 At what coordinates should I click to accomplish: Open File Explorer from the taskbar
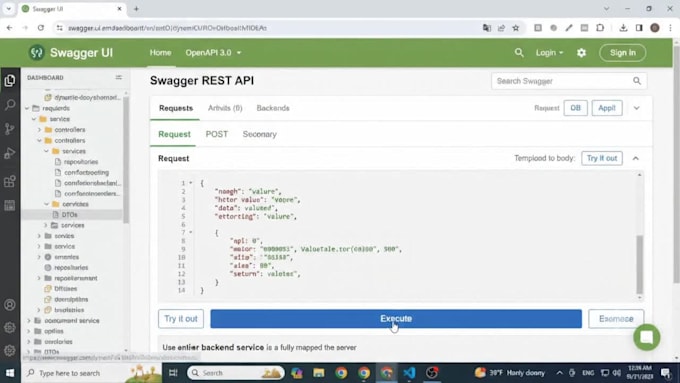tap(319, 373)
